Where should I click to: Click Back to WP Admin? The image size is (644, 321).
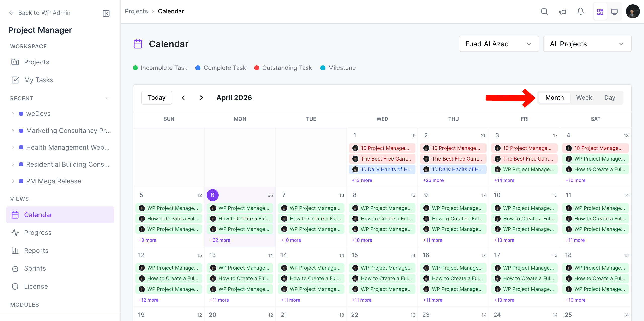click(44, 13)
